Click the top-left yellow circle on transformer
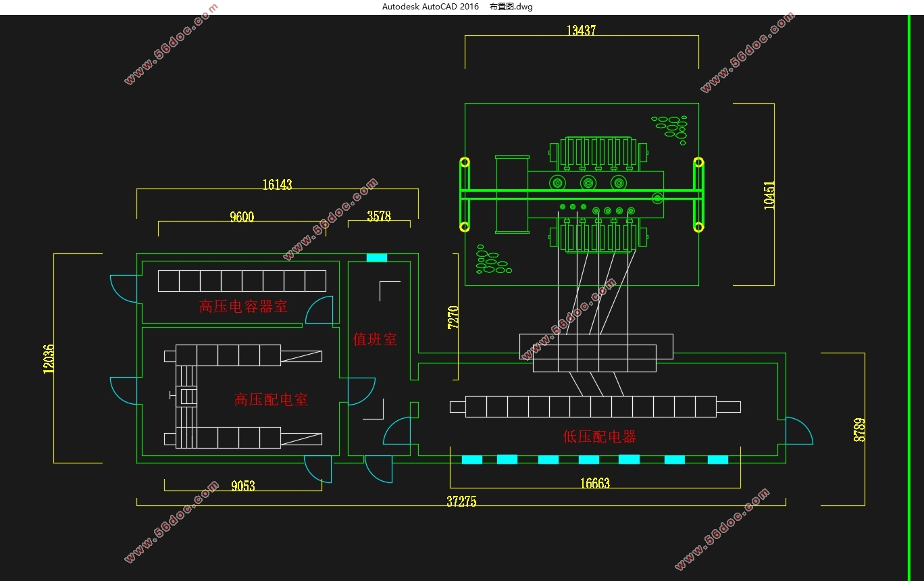Screen dimensions: 924x581 tap(465, 162)
